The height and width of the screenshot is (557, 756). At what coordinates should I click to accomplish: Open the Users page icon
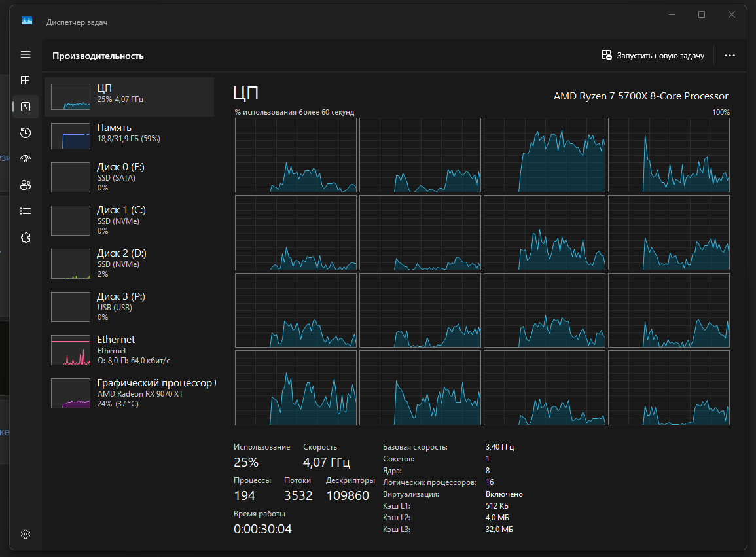[26, 185]
